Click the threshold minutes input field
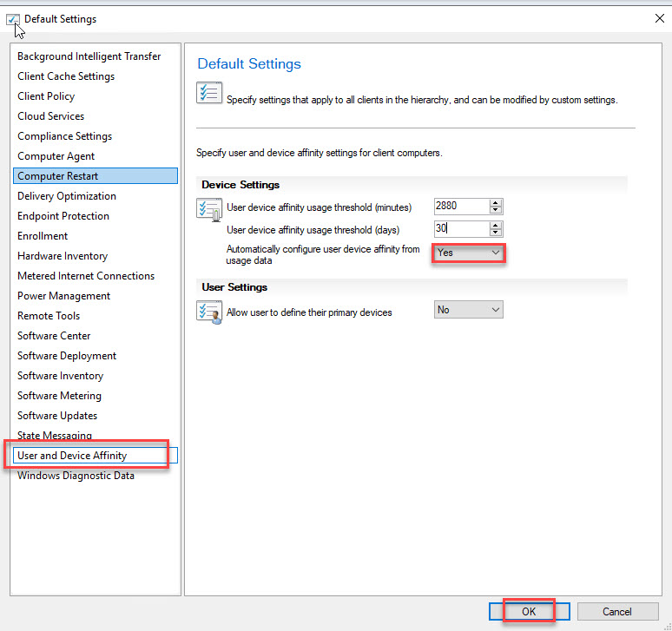Viewport: 672px width, 631px height. click(460, 207)
